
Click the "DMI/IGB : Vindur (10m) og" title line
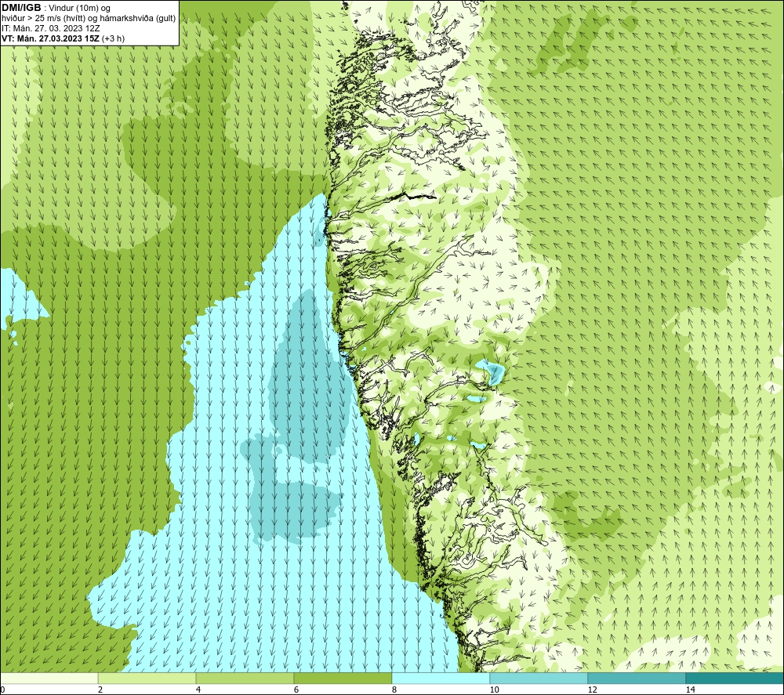point(56,8)
